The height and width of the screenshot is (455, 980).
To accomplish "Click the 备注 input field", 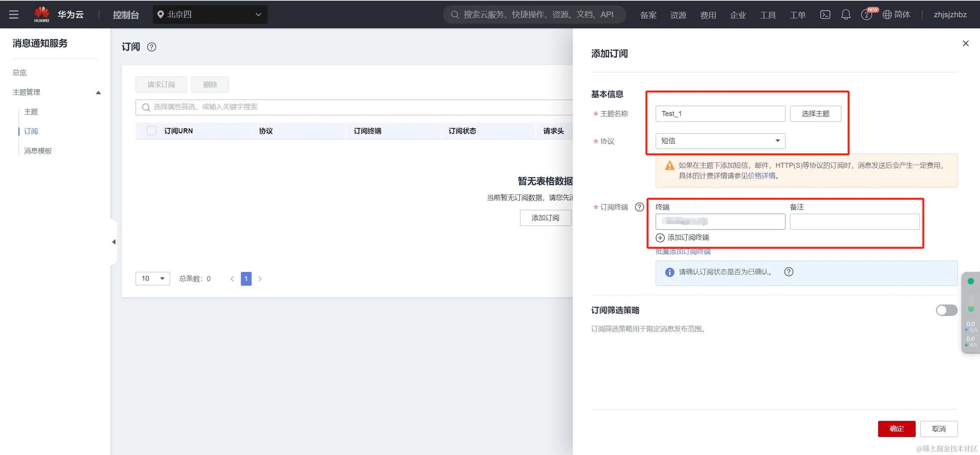I will point(854,222).
